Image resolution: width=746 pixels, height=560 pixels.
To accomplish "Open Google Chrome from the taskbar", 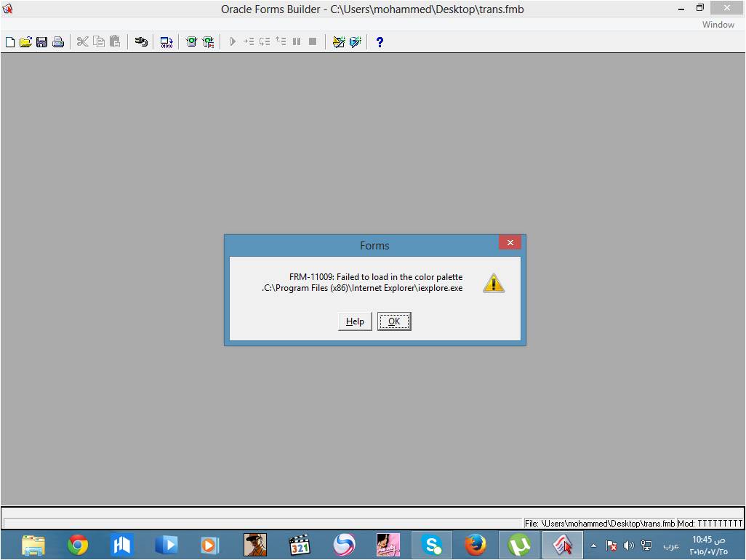I will pos(78,545).
